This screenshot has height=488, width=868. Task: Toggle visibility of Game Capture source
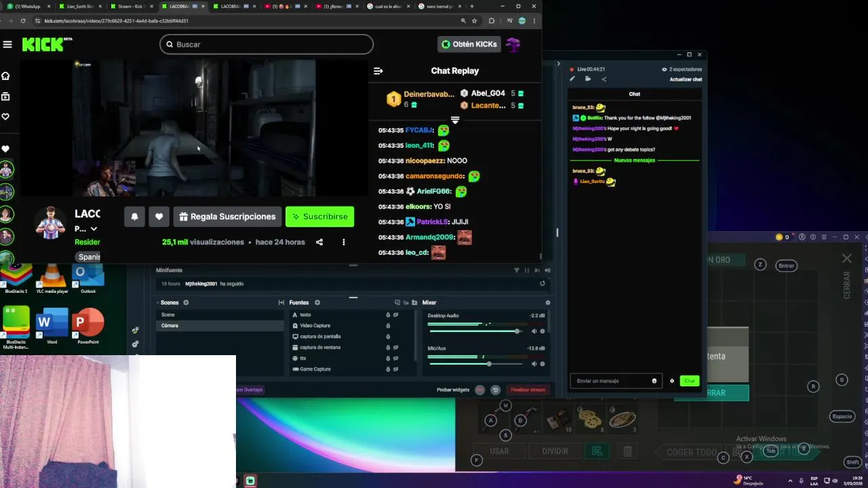click(x=396, y=369)
